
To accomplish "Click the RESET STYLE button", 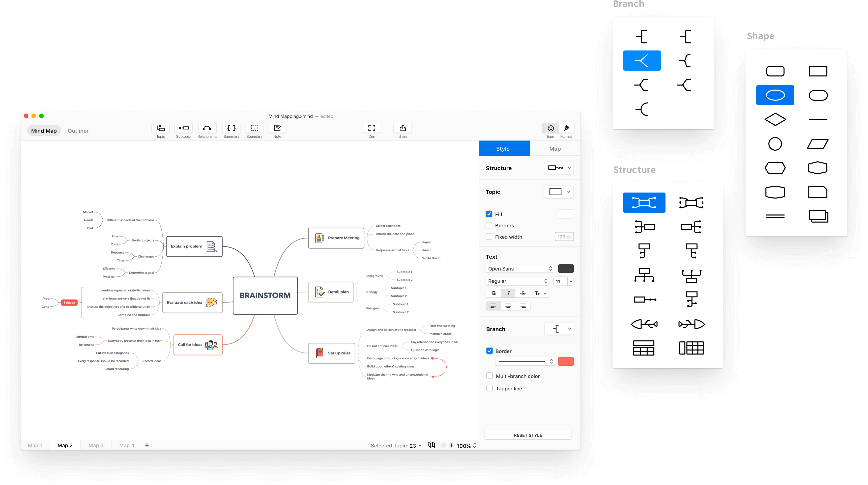I will coord(528,435).
